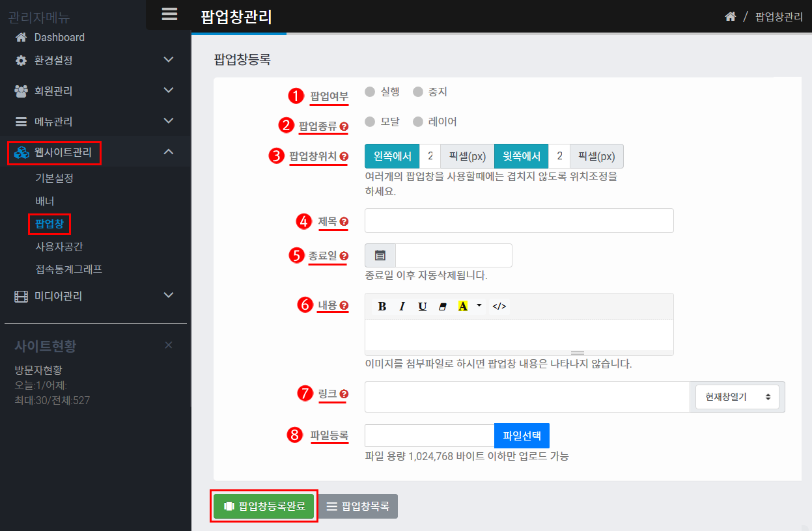Click the yellow highlight color button
This screenshot has width=812, height=531.
pyautogui.click(x=463, y=306)
